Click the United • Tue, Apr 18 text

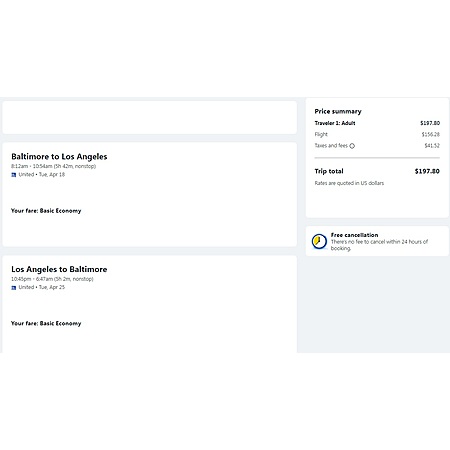[42, 175]
